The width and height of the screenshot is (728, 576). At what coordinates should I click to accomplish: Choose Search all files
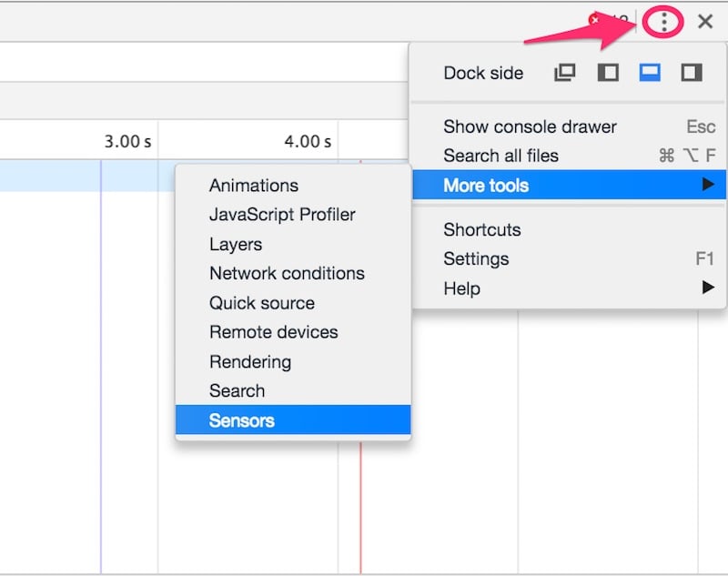[569, 156]
